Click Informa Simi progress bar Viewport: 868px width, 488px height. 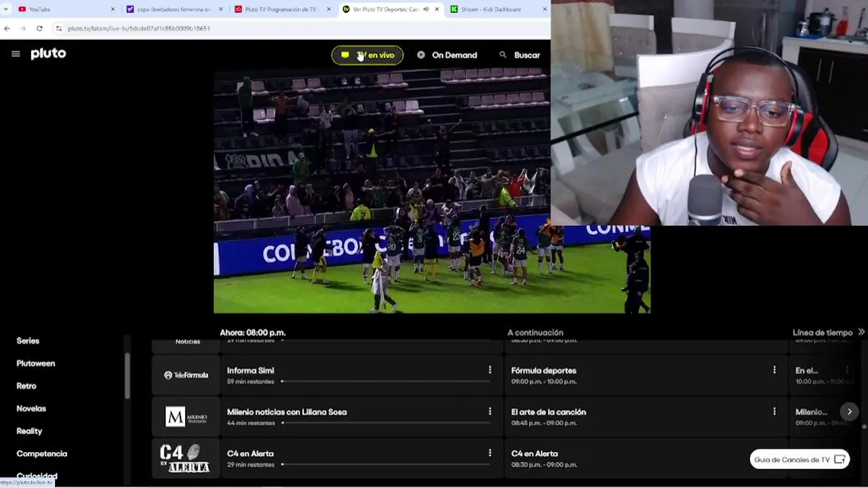tap(385, 382)
